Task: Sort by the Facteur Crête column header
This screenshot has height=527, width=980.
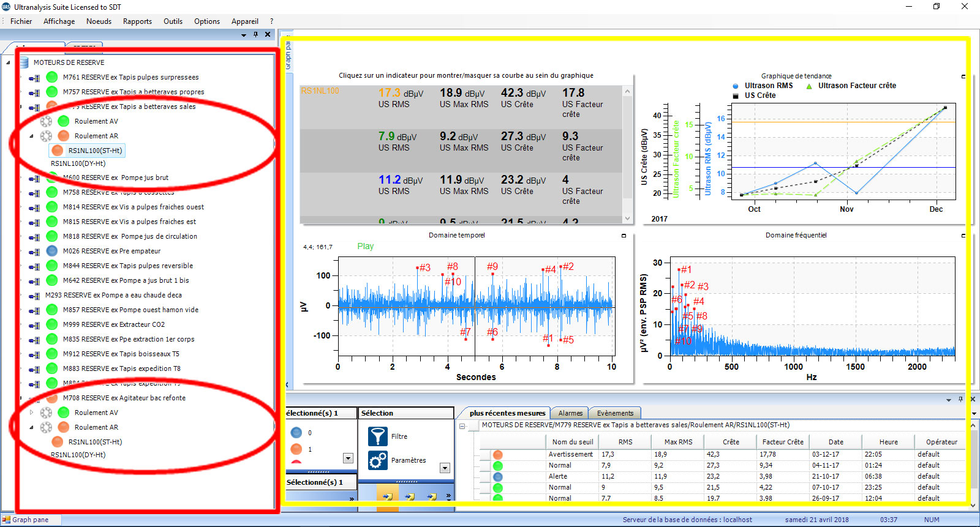Action: click(x=783, y=442)
